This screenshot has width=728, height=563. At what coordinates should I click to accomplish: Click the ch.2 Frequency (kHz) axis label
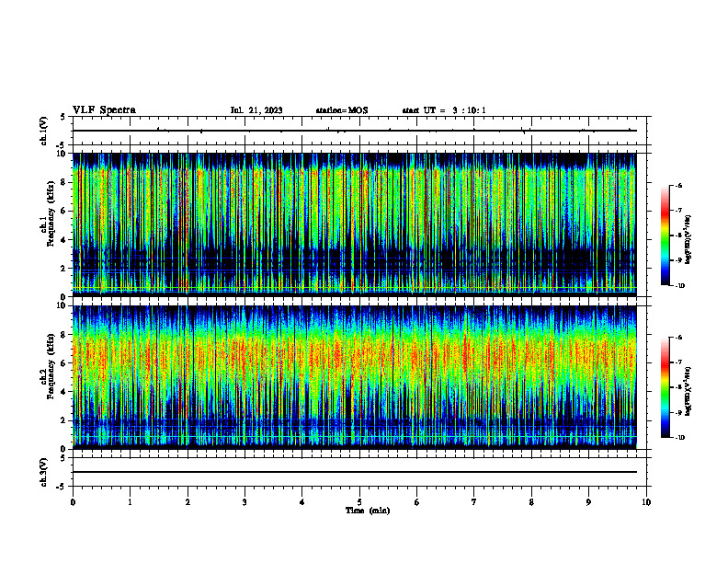(x=50, y=366)
